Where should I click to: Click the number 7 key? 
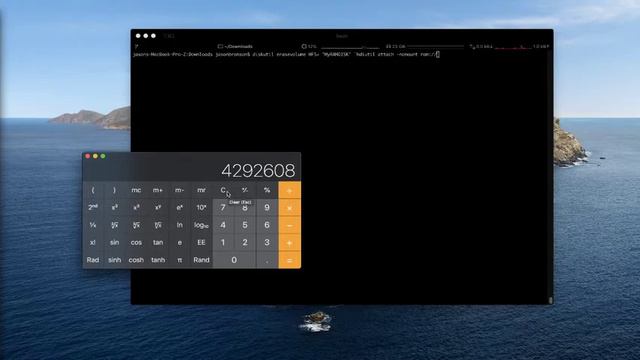click(x=223, y=208)
